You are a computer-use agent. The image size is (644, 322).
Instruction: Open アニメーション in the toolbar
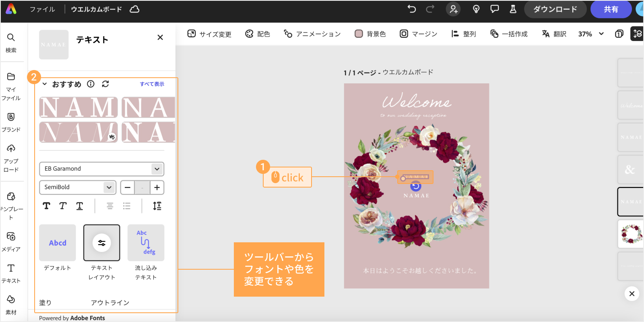click(x=312, y=34)
